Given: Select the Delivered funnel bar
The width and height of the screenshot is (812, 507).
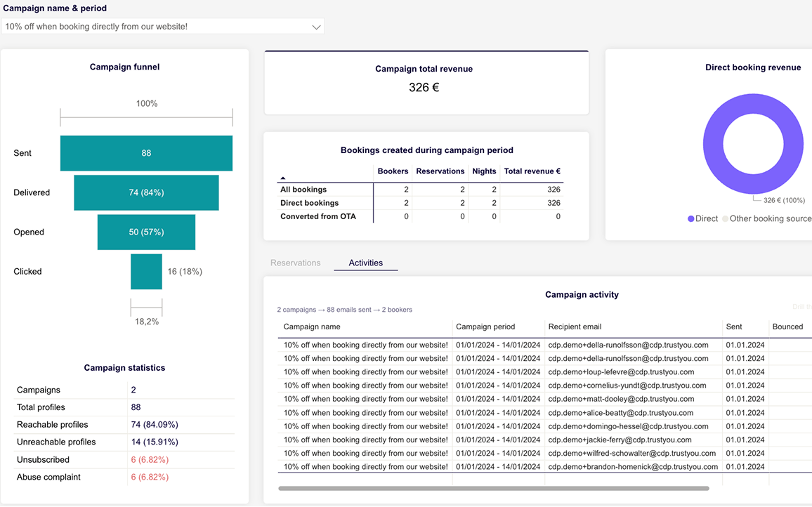Looking at the screenshot, I should click(146, 192).
